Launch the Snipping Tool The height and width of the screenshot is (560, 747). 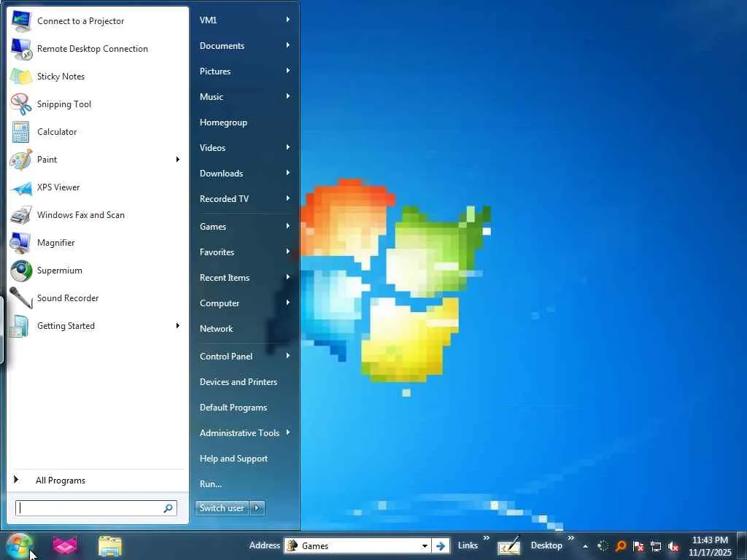coord(98,104)
